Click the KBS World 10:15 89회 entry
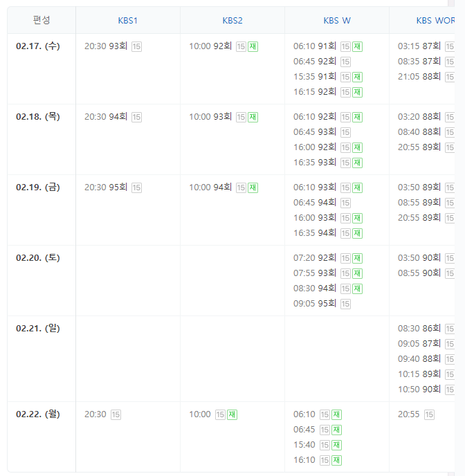 pyautogui.click(x=419, y=374)
